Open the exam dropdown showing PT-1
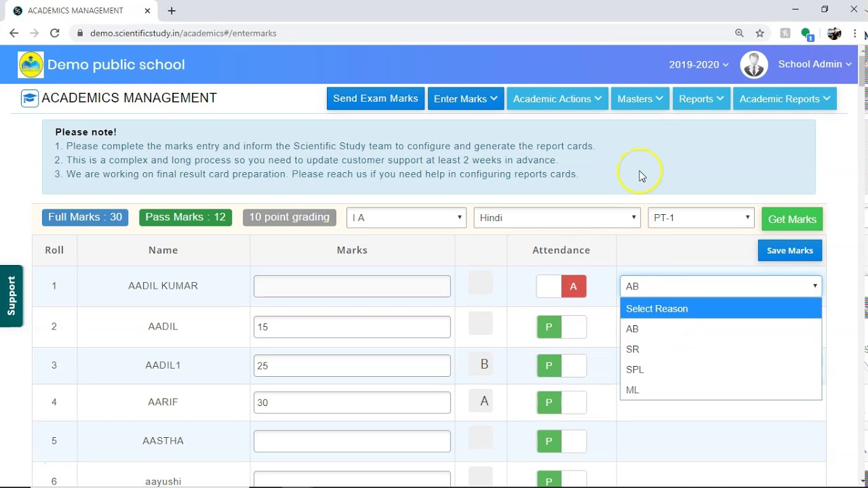The width and height of the screenshot is (868, 488). pyautogui.click(x=701, y=218)
